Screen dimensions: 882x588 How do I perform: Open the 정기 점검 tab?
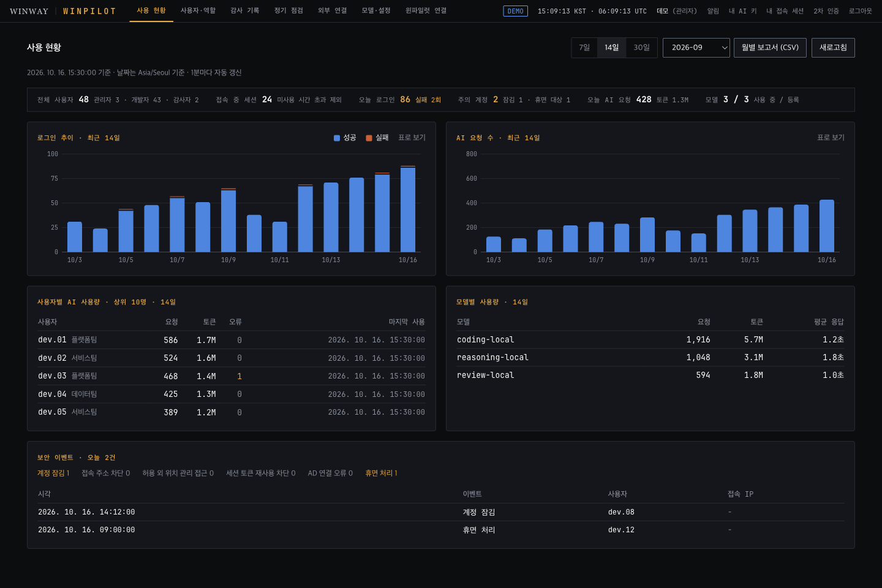tap(288, 11)
